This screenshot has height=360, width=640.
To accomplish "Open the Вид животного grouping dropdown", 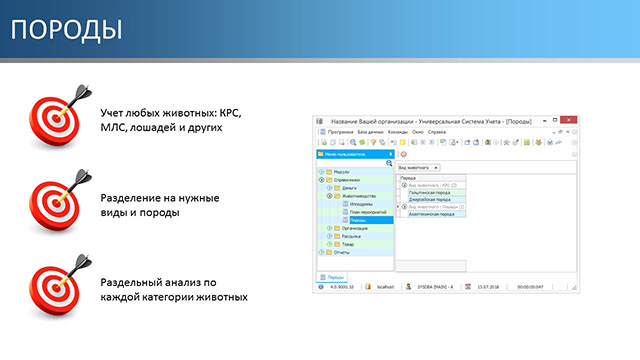I will click(419, 168).
